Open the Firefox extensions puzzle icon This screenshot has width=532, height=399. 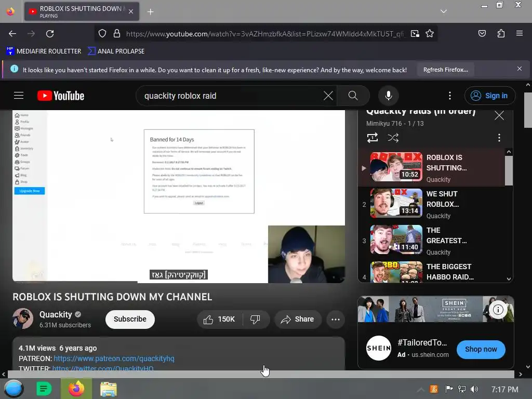coord(501,34)
